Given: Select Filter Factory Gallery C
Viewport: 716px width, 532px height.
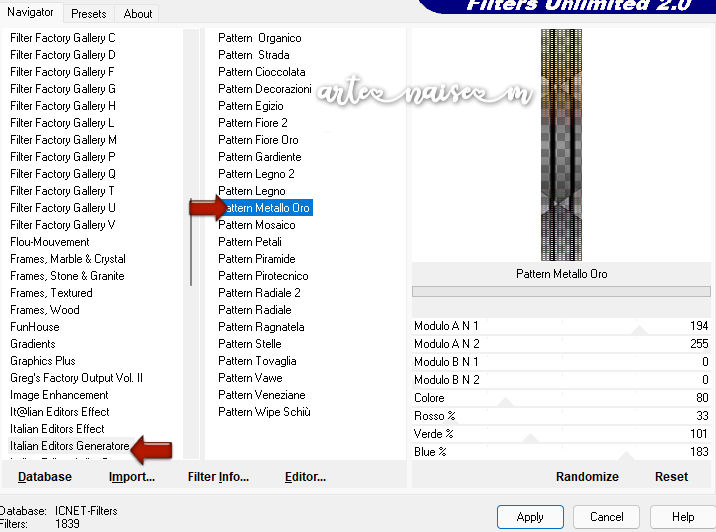Looking at the screenshot, I should (x=63, y=38).
